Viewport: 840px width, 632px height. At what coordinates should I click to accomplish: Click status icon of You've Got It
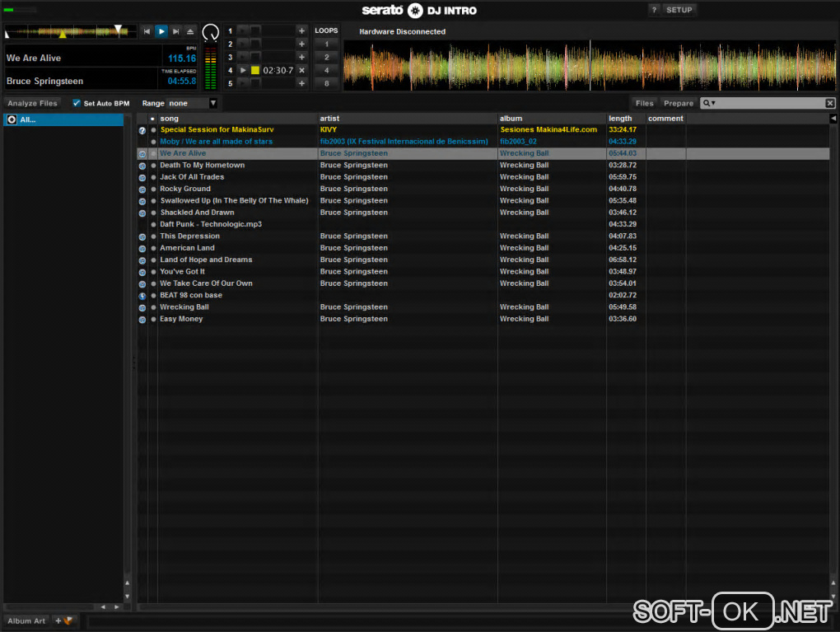pyautogui.click(x=142, y=272)
